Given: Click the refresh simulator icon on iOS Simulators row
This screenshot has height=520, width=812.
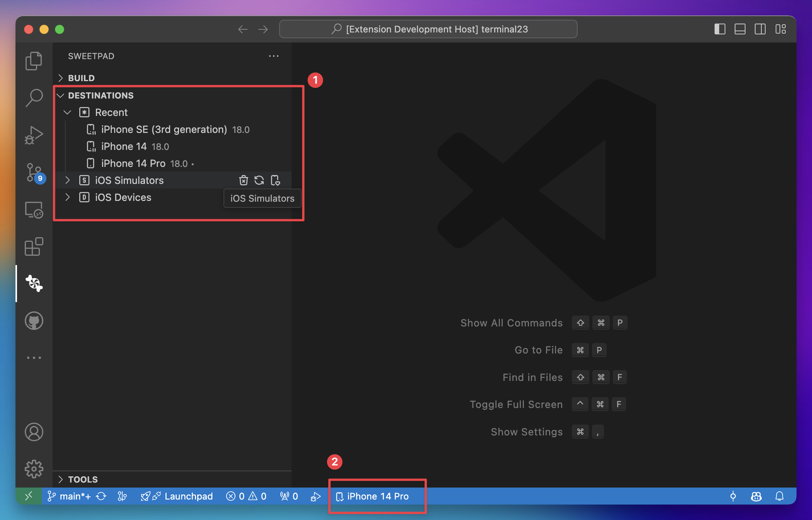Looking at the screenshot, I should (x=259, y=180).
